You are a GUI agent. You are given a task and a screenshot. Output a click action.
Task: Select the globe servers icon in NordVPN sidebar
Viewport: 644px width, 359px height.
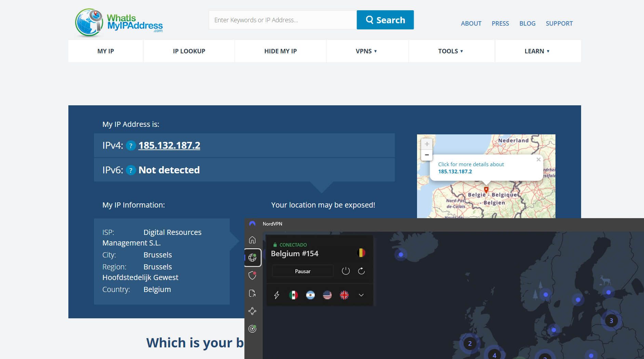tap(252, 257)
